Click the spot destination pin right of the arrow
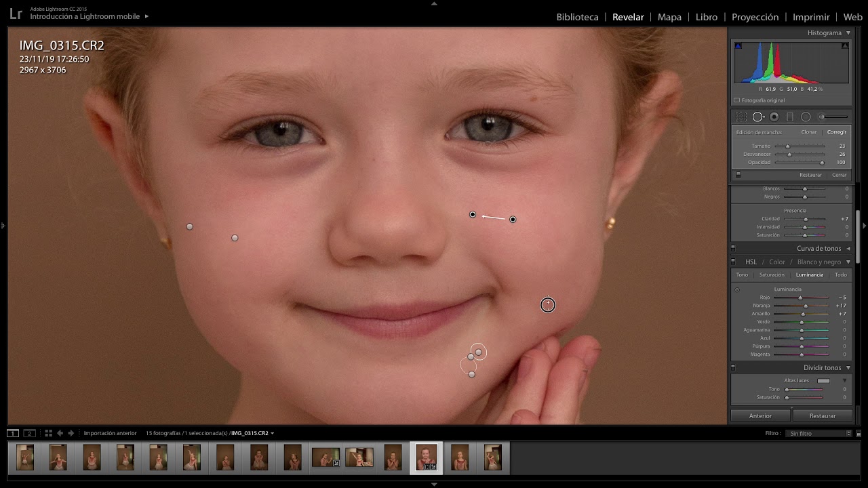The height and width of the screenshot is (488, 868). [513, 220]
